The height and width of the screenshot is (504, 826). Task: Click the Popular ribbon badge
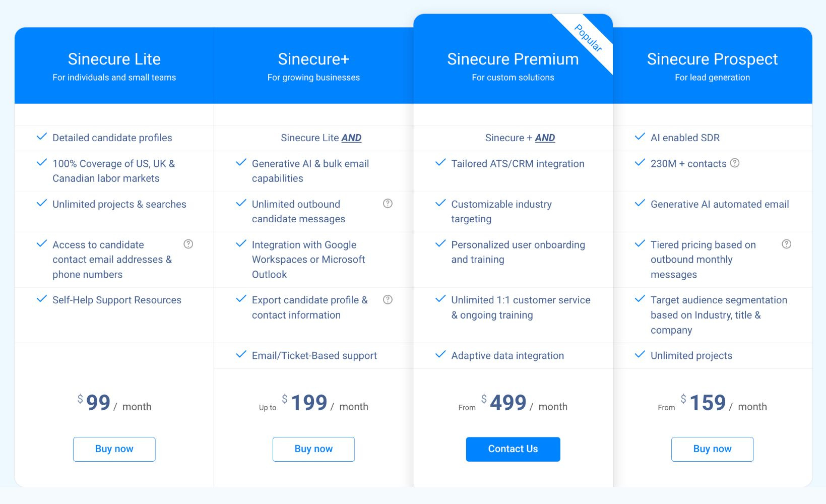tap(589, 39)
